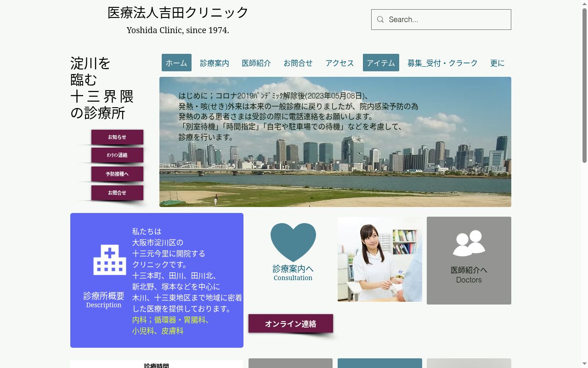This screenshot has width=588, height=368.
Task: Click the 医療法人吉田クリニック site title
Action: click(178, 12)
